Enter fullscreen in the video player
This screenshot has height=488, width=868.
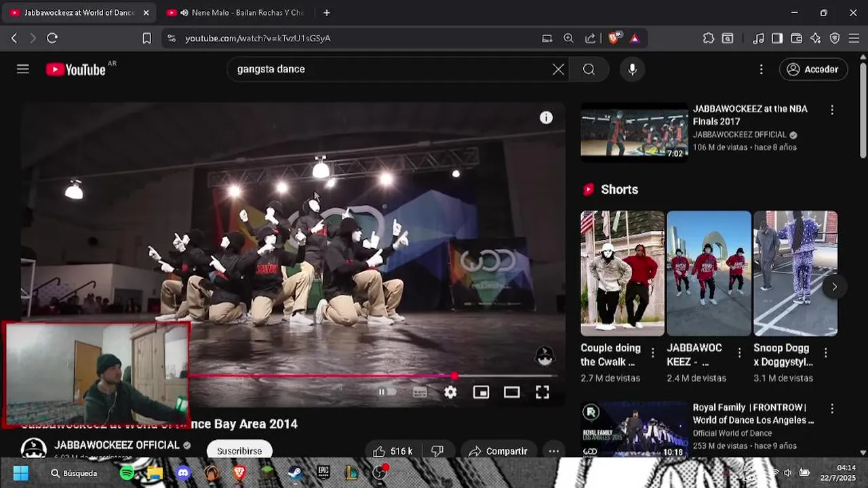(542, 392)
